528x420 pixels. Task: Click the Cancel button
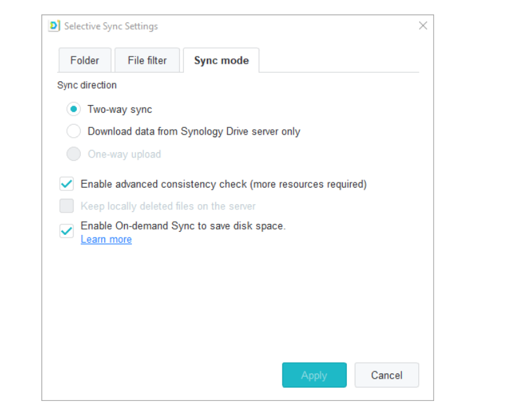tap(386, 375)
